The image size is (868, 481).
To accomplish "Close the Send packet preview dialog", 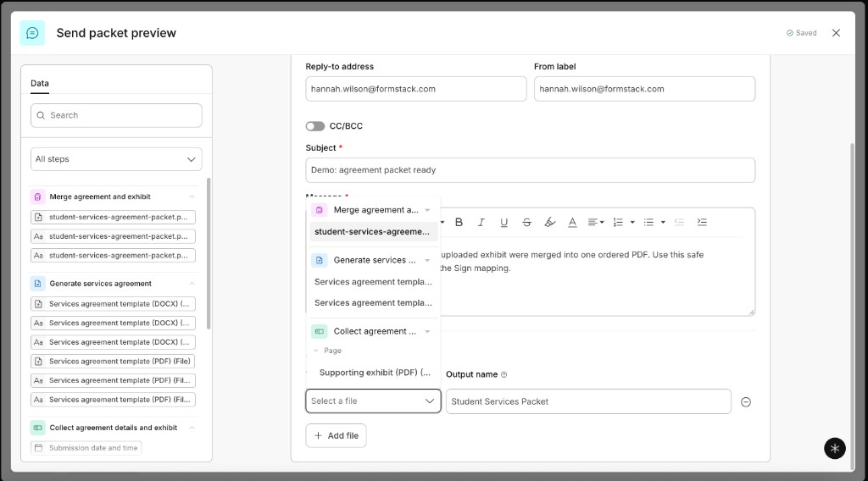I will [x=836, y=33].
